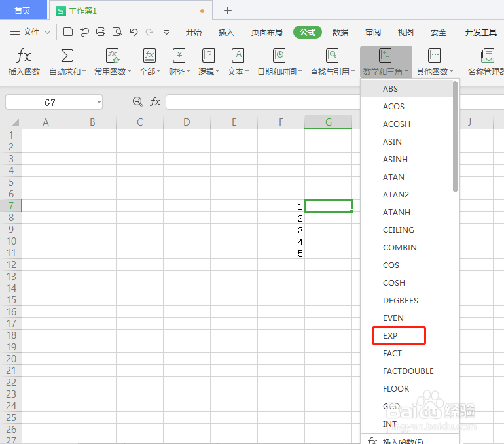Switch to the Security (安全) ribbon tab
The height and width of the screenshot is (444, 504).
[439, 33]
